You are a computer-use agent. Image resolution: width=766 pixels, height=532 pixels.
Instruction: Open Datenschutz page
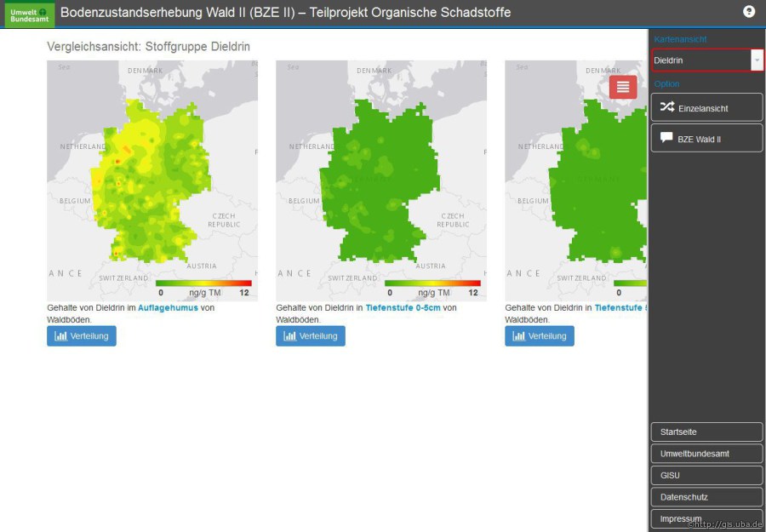[x=706, y=497]
